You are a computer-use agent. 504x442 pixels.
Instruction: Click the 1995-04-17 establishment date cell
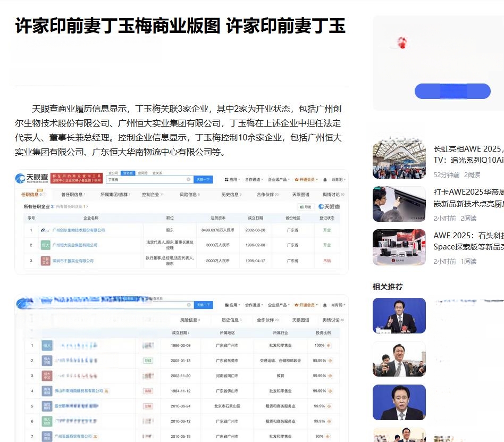(x=255, y=261)
